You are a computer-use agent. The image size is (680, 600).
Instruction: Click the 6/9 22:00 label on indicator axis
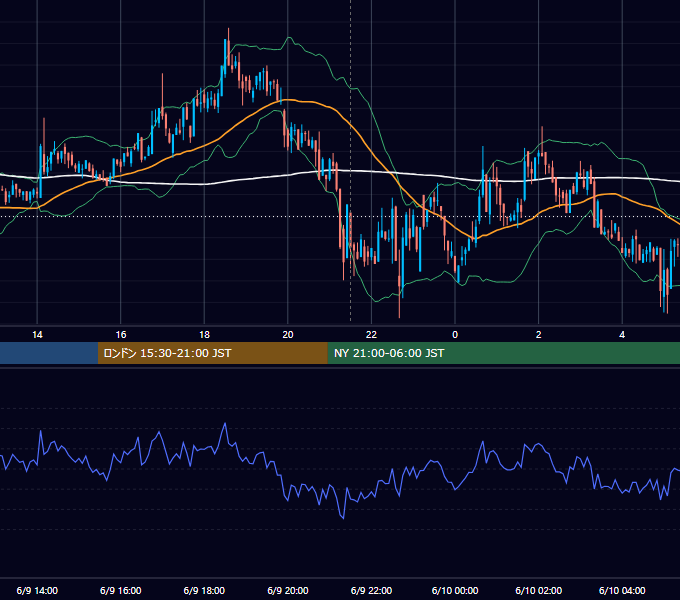tap(371, 590)
